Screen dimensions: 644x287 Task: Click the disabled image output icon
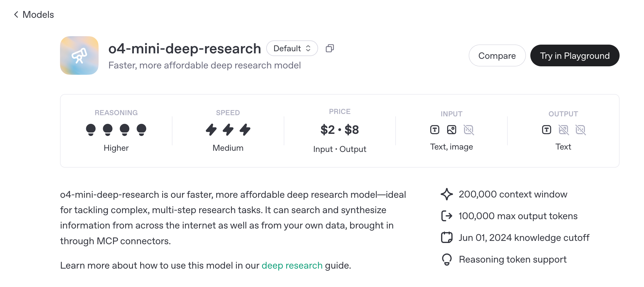[563, 130]
